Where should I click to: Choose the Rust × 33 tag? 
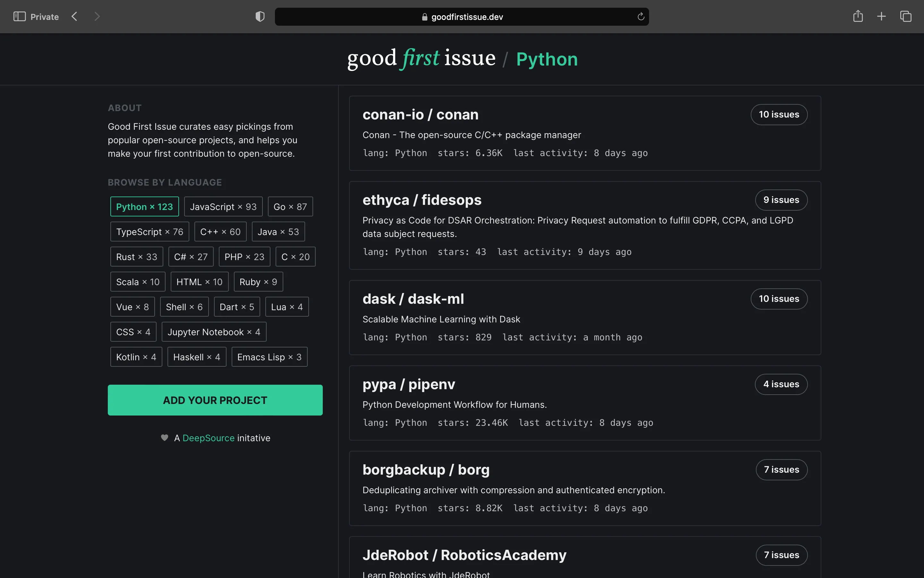[137, 257]
